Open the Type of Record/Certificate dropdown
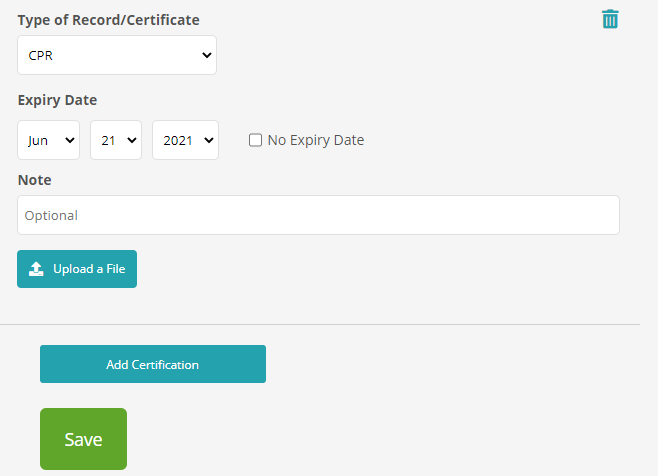The height and width of the screenshot is (476, 658). point(116,55)
